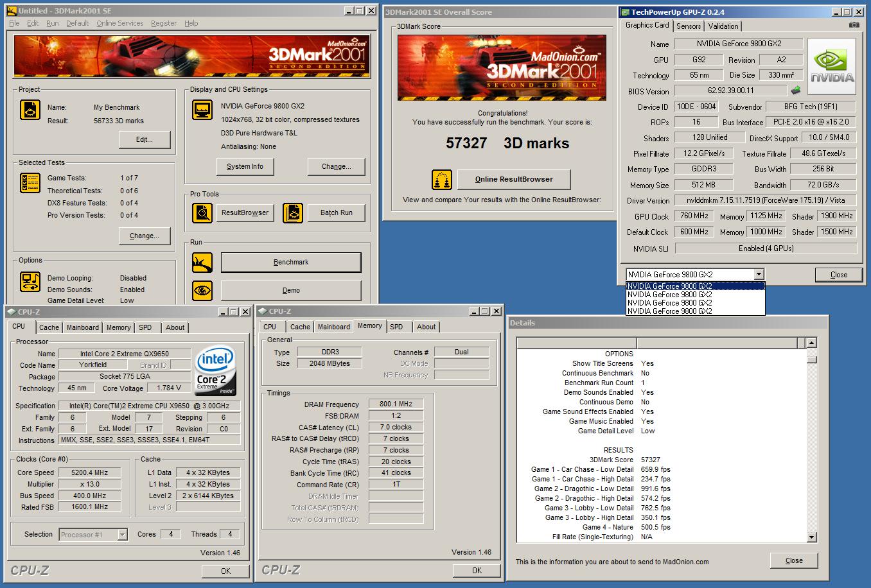This screenshot has width=871, height=588.
Task: Click the Display and CPU Settings monitor icon
Action: click(x=202, y=110)
